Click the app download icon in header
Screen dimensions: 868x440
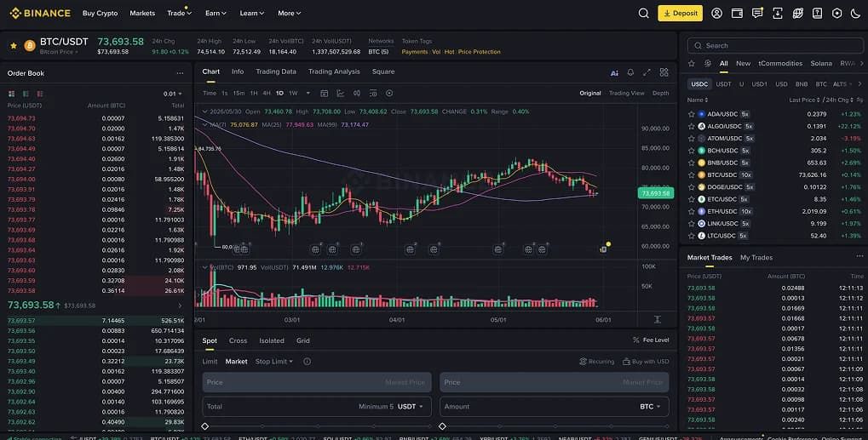coord(778,14)
